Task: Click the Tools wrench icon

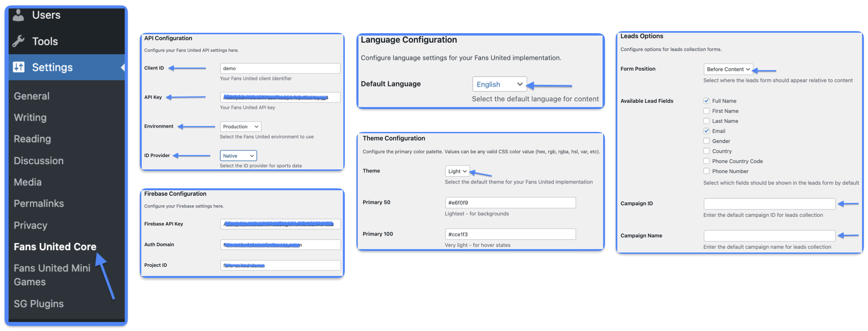Action: [18, 41]
